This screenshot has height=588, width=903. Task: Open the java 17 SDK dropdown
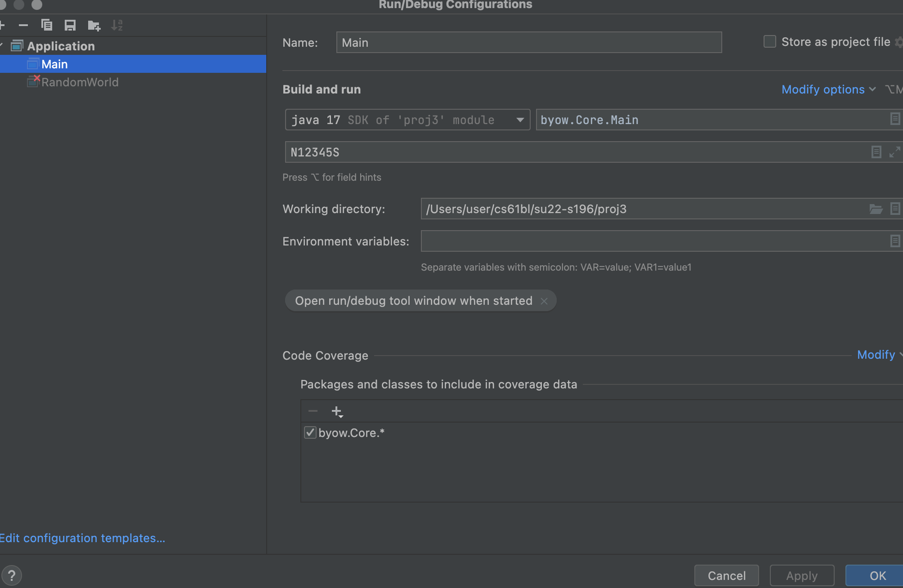(520, 120)
